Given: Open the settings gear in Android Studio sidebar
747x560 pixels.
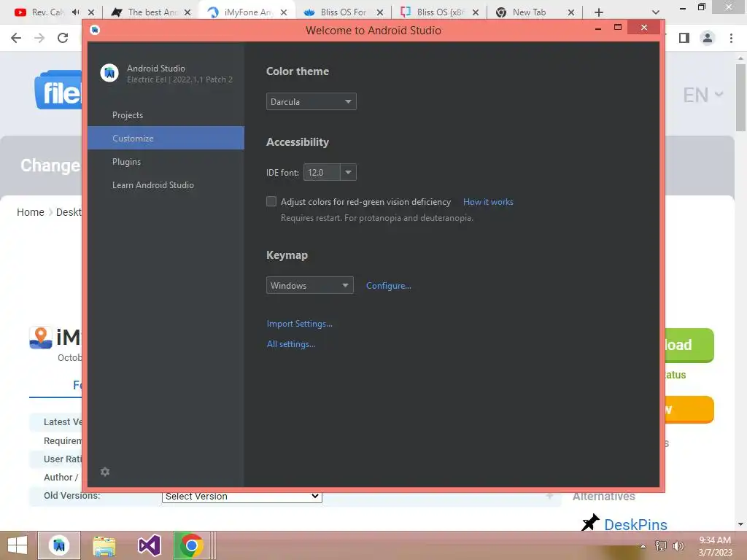Looking at the screenshot, I should pyautogui.click(x=105, y=472).
